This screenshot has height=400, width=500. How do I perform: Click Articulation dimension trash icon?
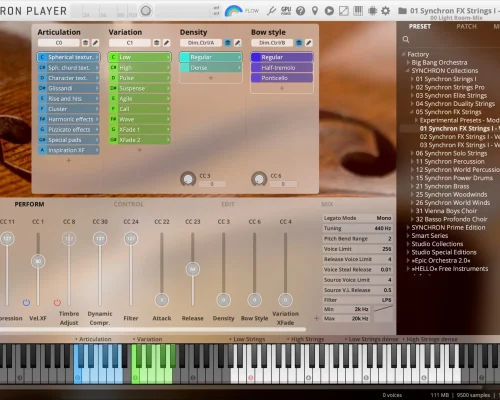point(86,43)
